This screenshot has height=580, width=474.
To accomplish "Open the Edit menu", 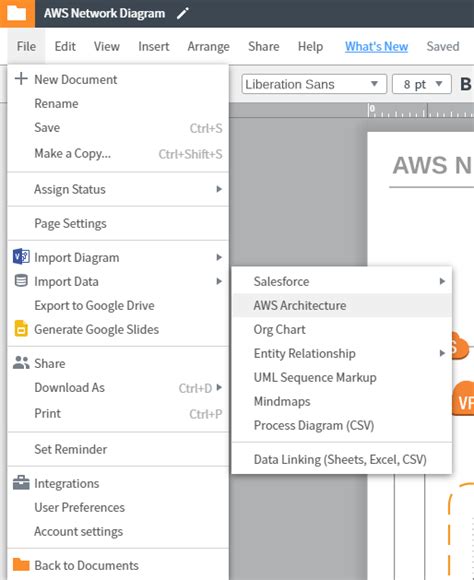I will click(65, 47).
